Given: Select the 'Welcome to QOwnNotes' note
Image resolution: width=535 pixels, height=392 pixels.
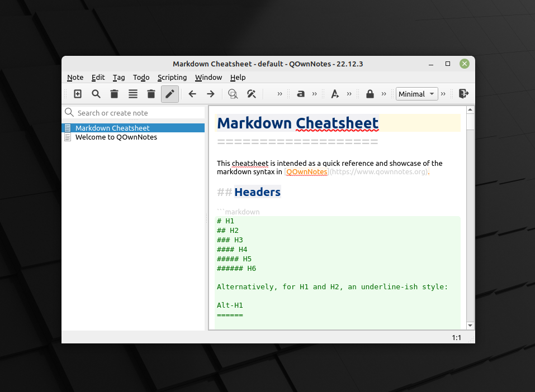Looking at the screenshot, I should point(133,137).
